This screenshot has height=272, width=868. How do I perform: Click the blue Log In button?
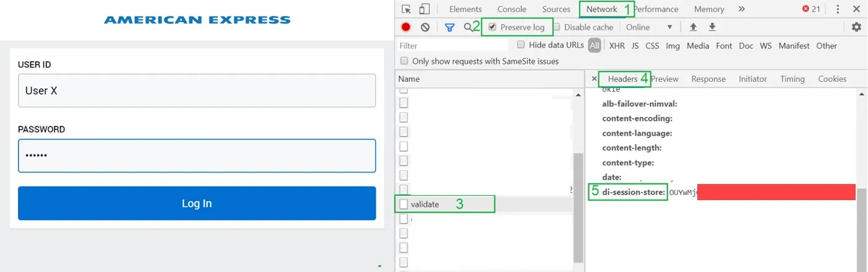tap(197, 203)
